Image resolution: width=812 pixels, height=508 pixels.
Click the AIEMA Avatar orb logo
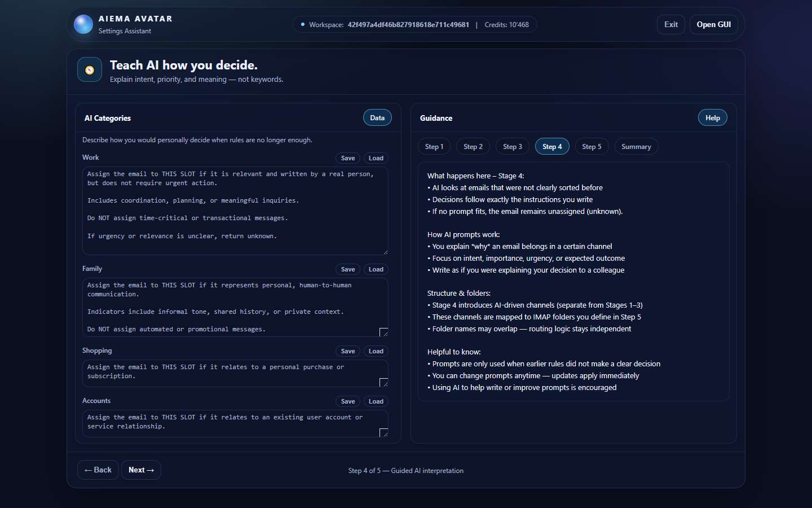click(83, 24)
